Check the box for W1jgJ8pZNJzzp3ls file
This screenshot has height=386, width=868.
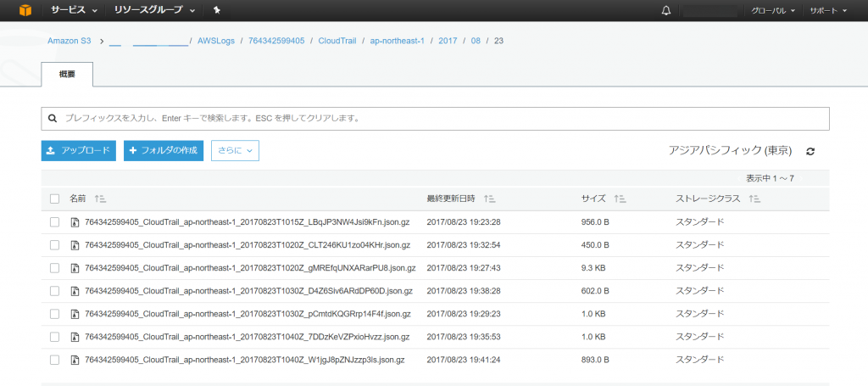click(54, 360)
